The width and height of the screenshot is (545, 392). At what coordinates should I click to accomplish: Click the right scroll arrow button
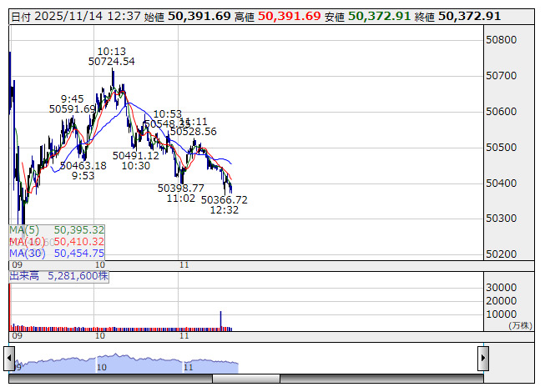pyautogui.click(x=483, y=359)
